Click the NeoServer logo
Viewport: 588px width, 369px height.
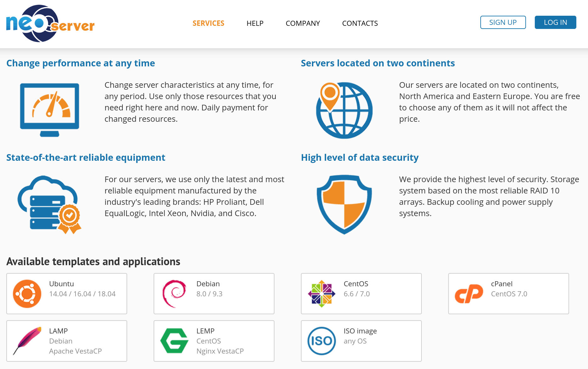50,24
